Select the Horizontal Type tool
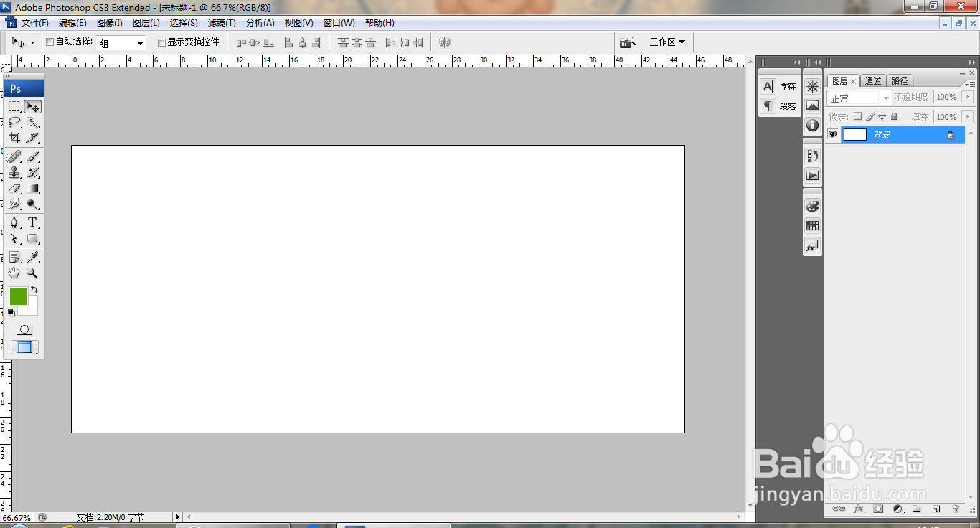The height and width of the screenshot is (528, 980). pos(32,222)
